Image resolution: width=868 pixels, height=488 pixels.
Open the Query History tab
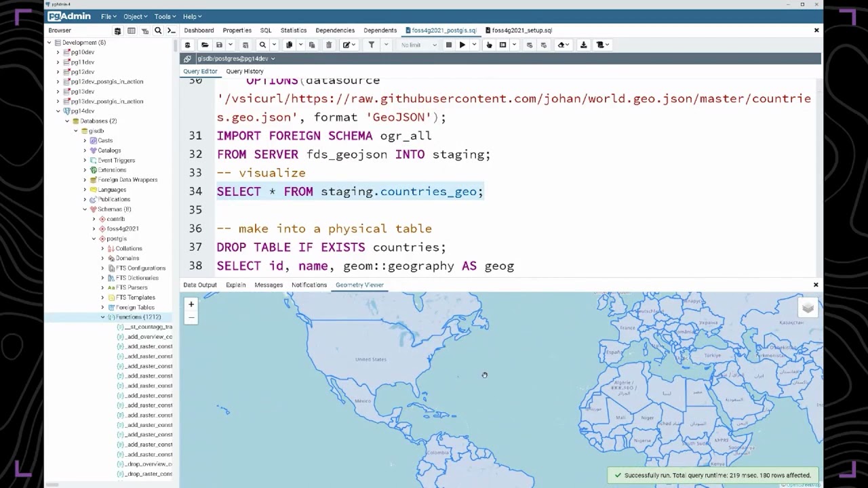point(245,71)
